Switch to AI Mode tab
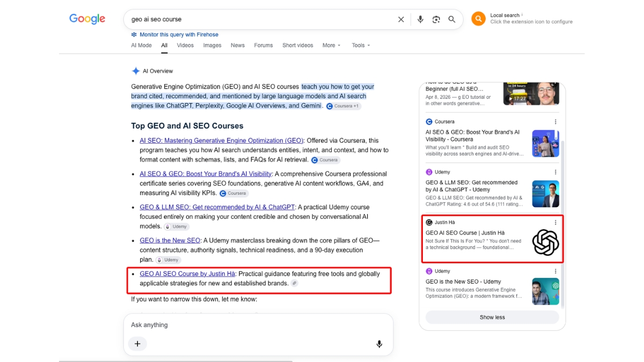 pos(141,46)
